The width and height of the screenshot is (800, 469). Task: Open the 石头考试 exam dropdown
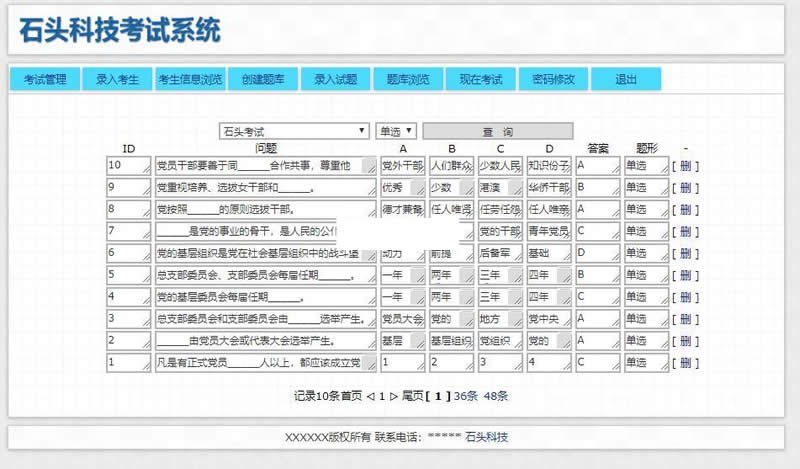(294, 131)
